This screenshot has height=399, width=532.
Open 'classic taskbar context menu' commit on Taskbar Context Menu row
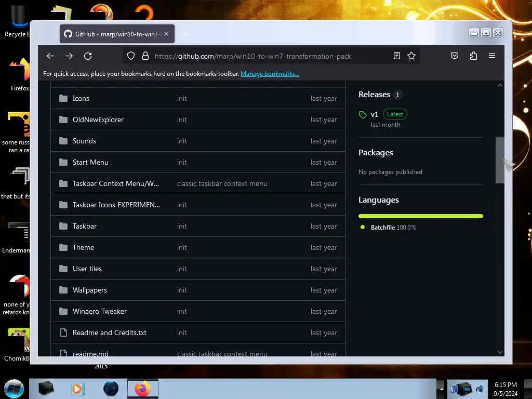(222, 183)
